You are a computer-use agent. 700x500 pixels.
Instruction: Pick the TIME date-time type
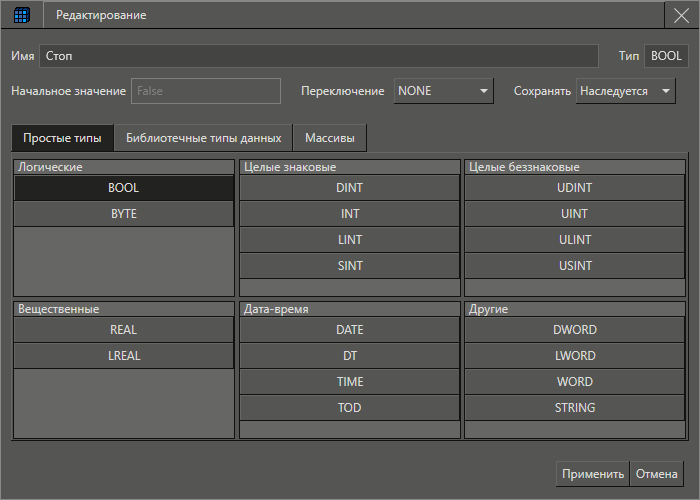(x=349, y=382)
